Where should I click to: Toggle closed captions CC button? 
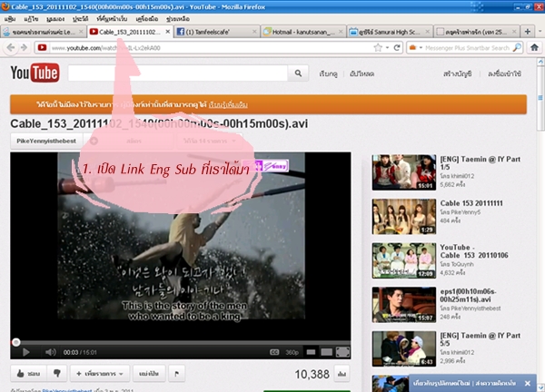(x=274, y=352)
